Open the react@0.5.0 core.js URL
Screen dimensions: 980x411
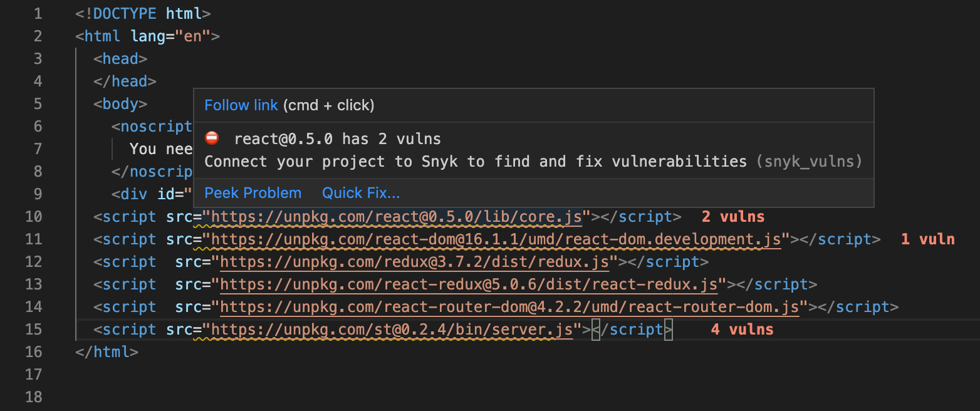(x=397, y=217)
